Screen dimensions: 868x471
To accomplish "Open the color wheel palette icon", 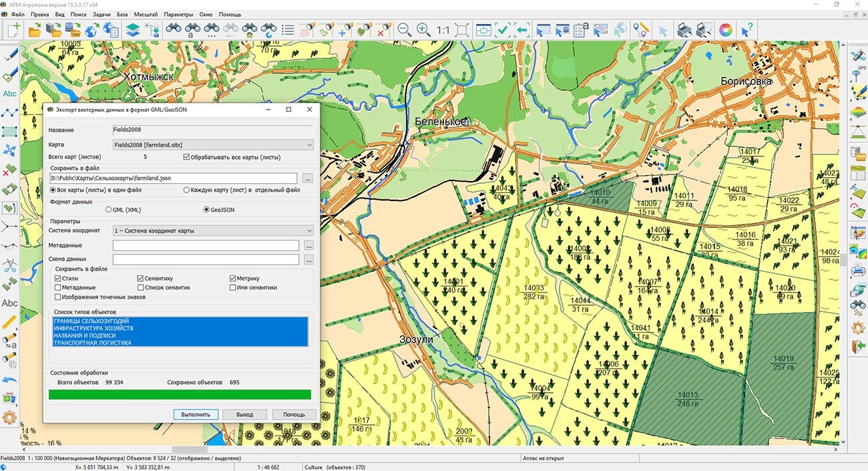I will [725, 30].
